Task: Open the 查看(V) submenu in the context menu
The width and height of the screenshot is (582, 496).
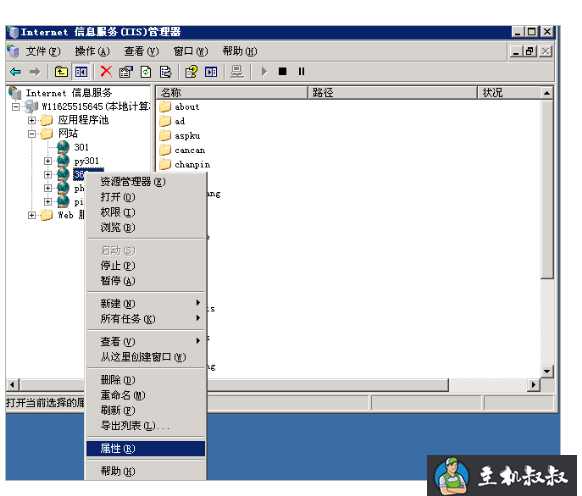Action: click(146, 342)
